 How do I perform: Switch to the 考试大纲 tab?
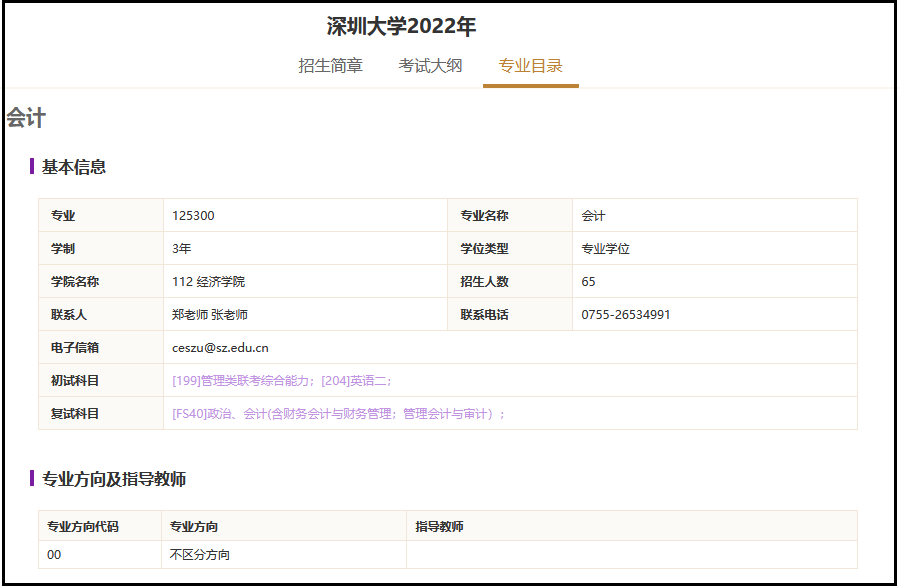[430, 66]
